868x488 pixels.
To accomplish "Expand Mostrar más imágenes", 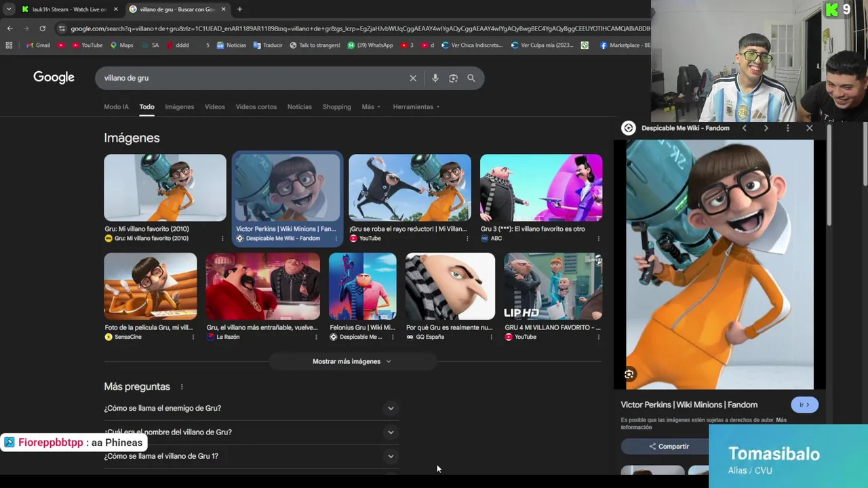I will 352,361.
